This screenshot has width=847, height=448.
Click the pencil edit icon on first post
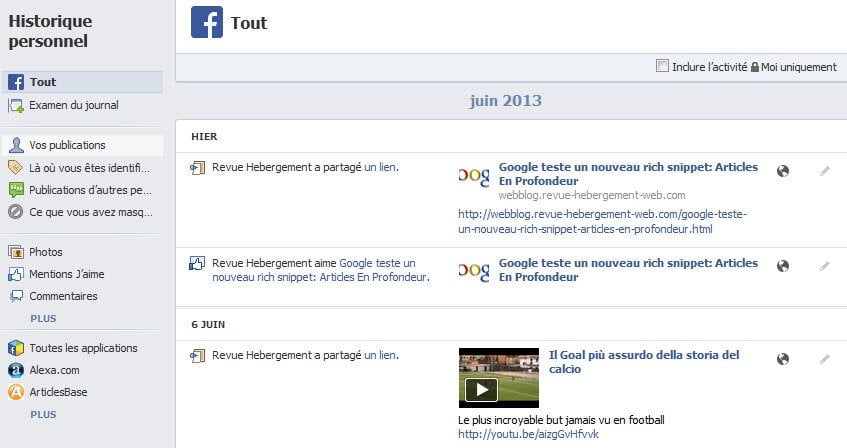[824, 171]
